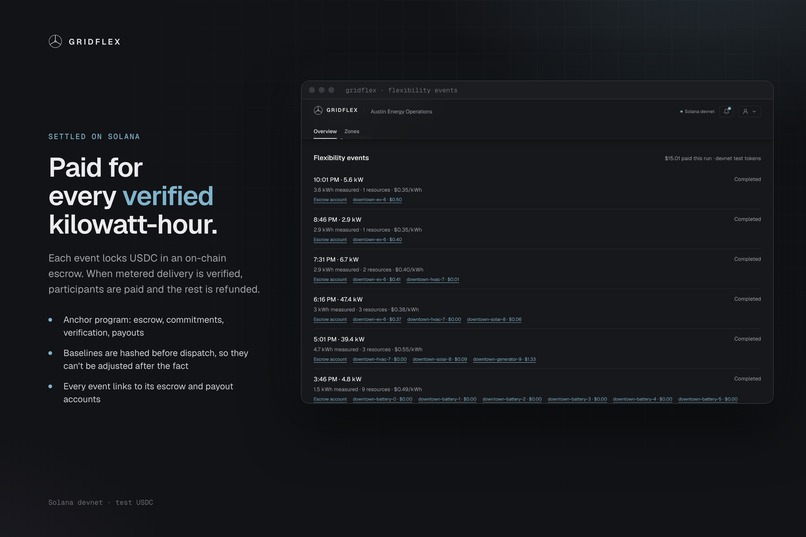Open downtown-solar-8 $0.06 payout link
Screen dimensions: 806x537
tap(494, 319)
